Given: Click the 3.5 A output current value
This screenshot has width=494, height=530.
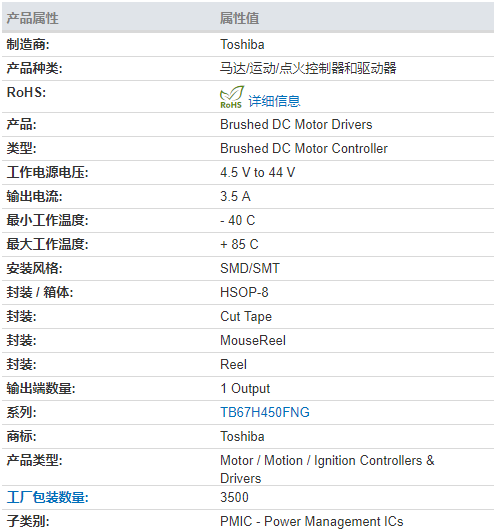Looking at the screenshot, I should point(235,196).
